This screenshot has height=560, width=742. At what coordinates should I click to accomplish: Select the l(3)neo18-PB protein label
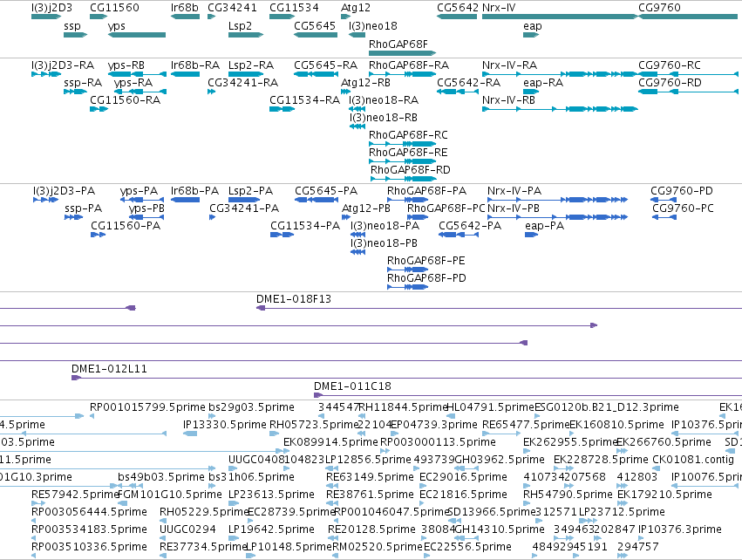point(385,243)
